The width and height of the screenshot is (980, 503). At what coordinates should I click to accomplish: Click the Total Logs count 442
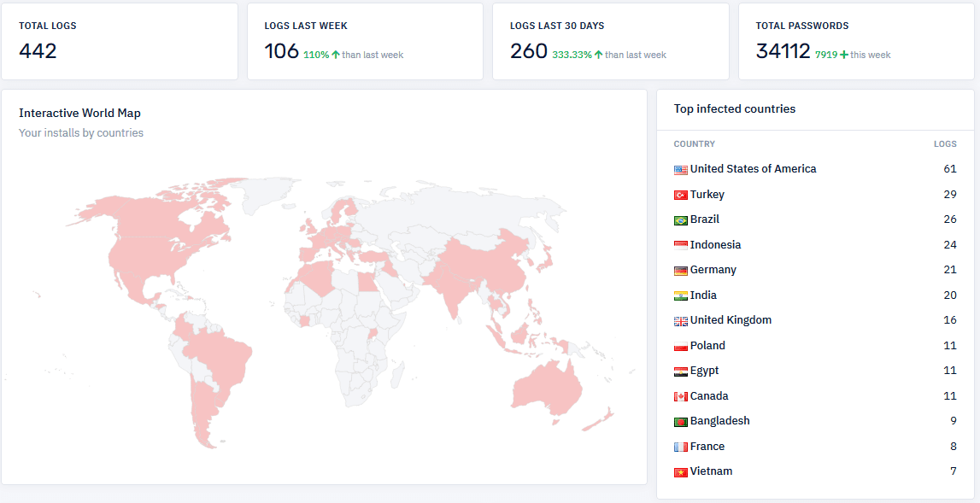[x=38, y=51]
